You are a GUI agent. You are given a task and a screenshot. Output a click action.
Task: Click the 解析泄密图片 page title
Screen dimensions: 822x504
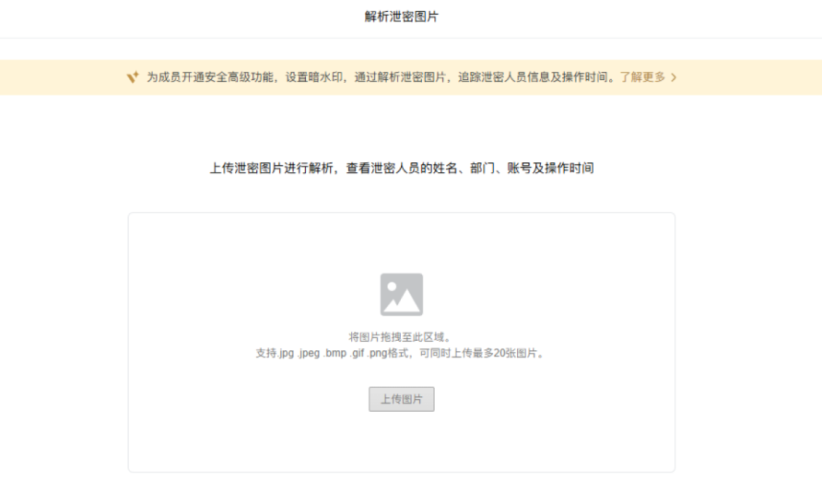pyautogui.click(x=402, y=17)
